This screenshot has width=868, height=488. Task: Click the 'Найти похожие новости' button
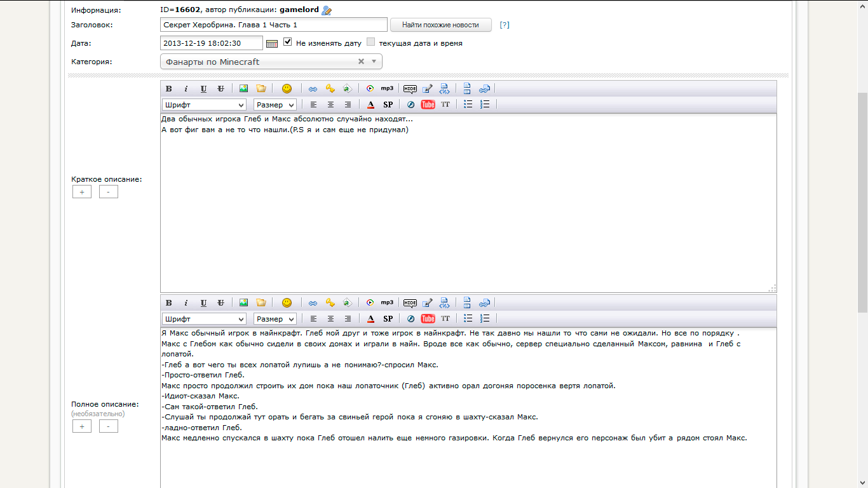[440, 25]
